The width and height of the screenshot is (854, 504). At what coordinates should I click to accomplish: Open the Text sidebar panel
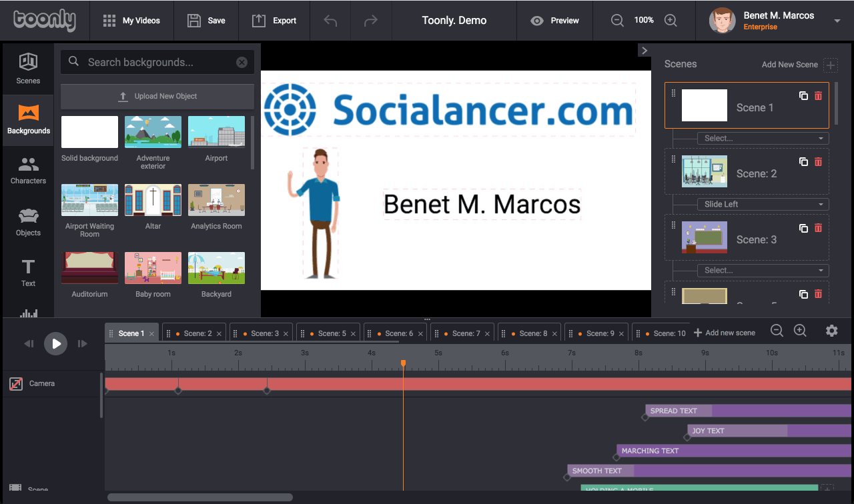pyautogui.click(x=28, y=273)
